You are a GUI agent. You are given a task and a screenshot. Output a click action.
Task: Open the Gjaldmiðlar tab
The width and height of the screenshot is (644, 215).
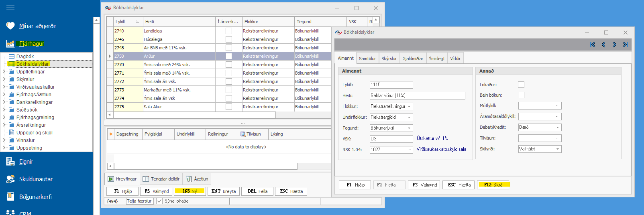(x=412, y=59)
